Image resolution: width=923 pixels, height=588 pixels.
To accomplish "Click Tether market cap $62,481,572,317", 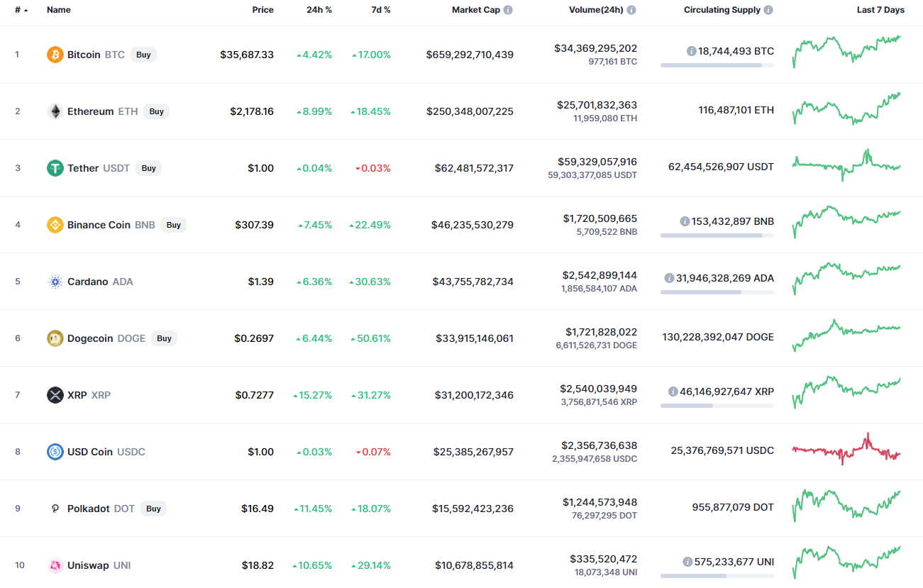I will (x=474, y=168).
